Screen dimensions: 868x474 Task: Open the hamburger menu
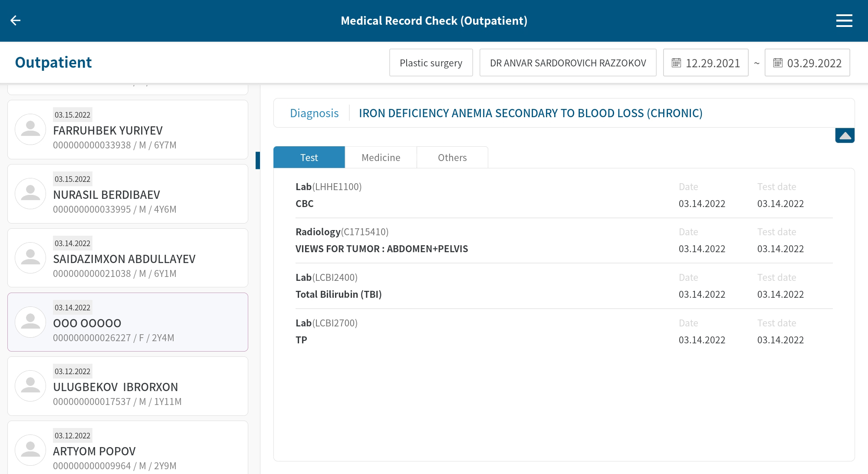[x=844, y=20]
